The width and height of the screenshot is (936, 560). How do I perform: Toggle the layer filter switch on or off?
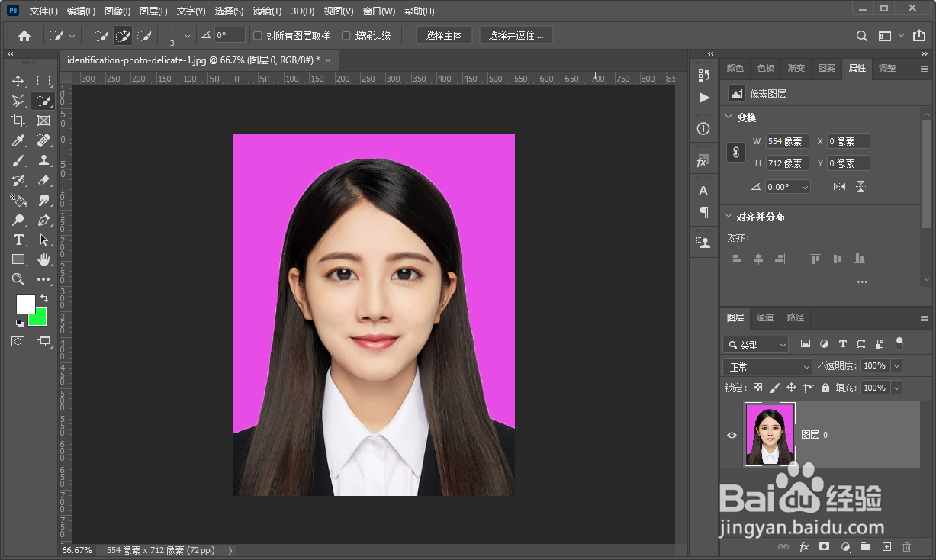tap(899, 343)
